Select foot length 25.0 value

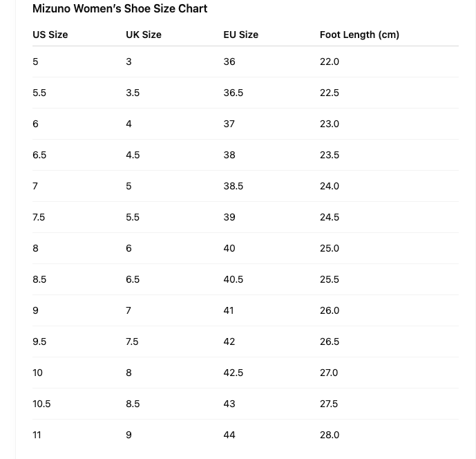[x=330, y=248]
